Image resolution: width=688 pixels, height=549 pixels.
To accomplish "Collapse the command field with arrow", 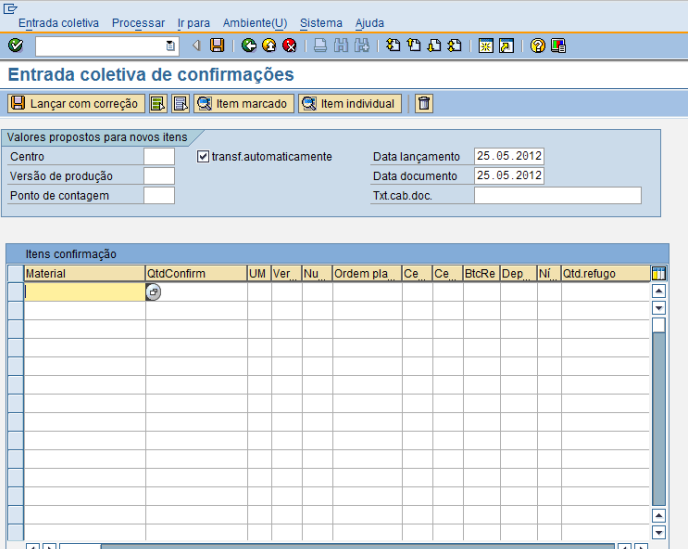I will 195,46.
